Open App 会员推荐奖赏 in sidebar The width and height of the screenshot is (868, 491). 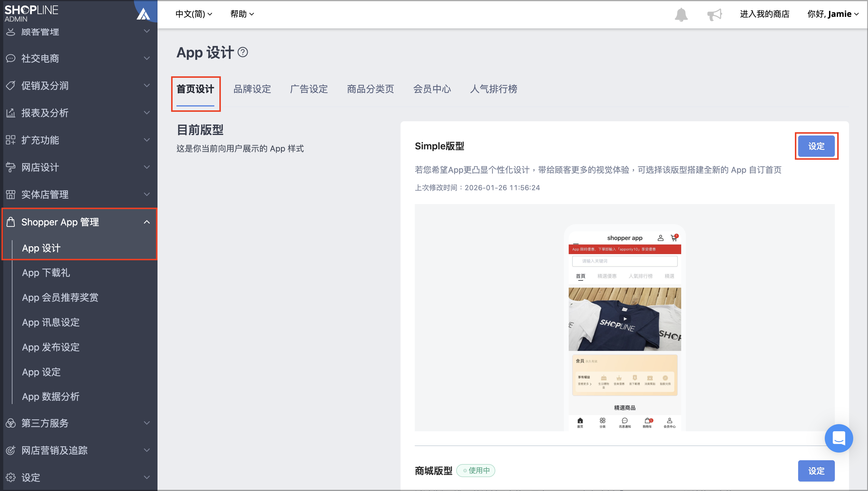[60, 298]
